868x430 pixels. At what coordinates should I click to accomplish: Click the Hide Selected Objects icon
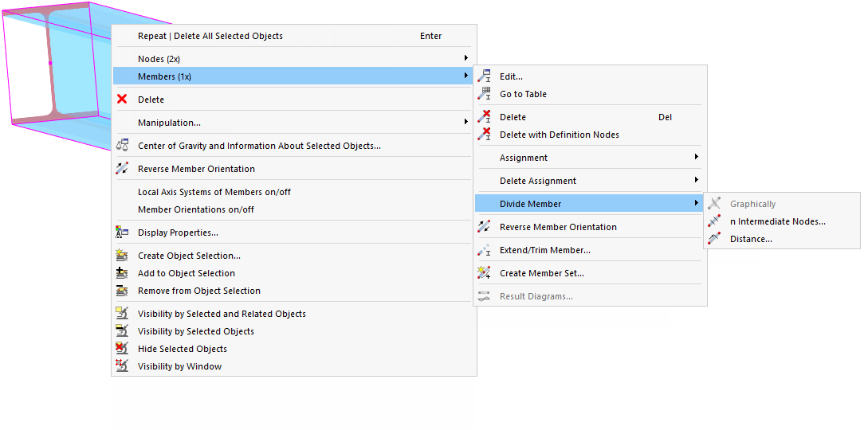(122, 349)
